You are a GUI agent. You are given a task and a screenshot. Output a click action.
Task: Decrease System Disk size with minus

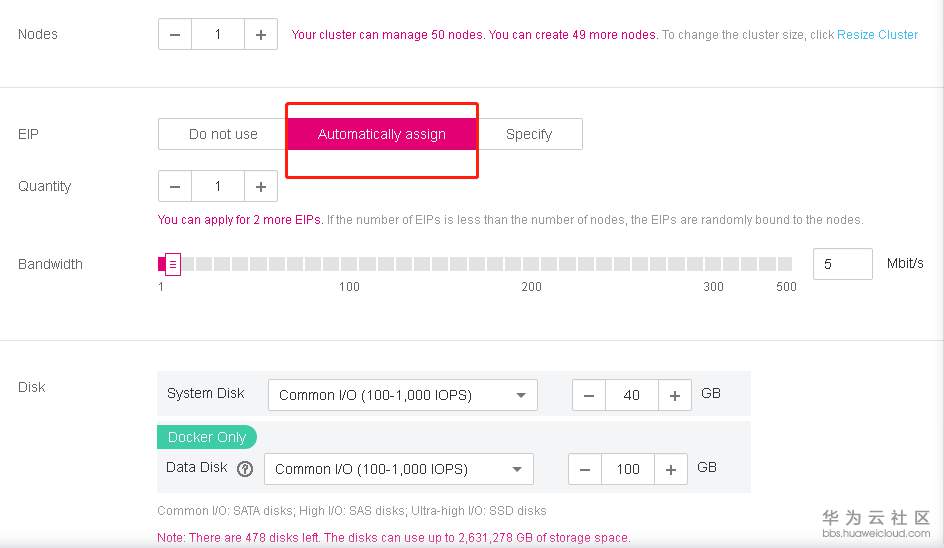589,395
